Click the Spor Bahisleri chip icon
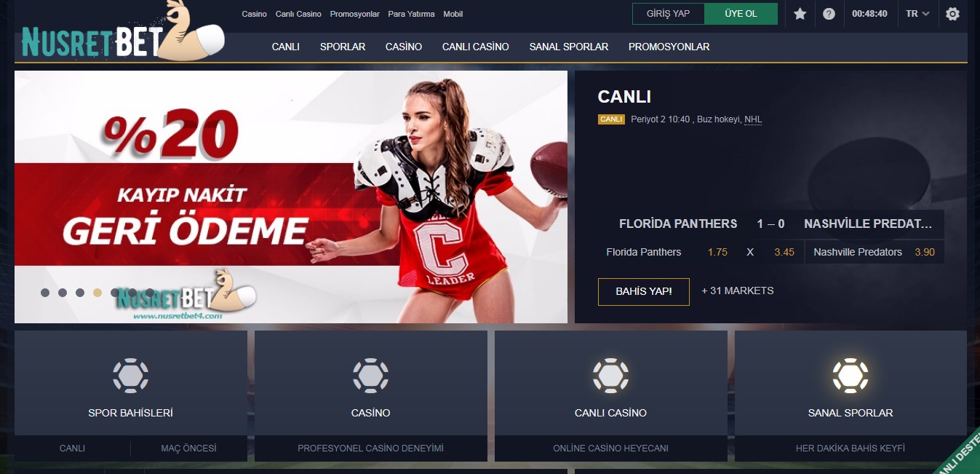Screen dimensions: 980x474 (x=130, y=376)
